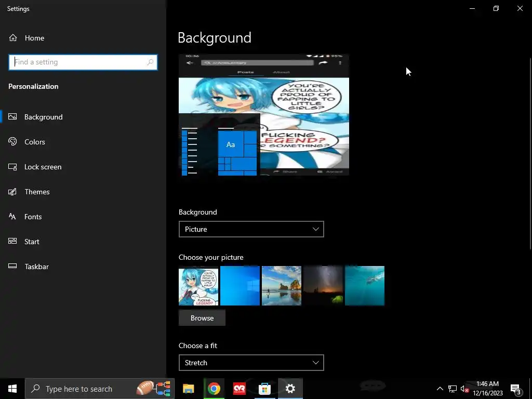This screenshot has width=532, height=399.
Task: Click the Taskbar icon in sidebar
Action: pos(12,266)
